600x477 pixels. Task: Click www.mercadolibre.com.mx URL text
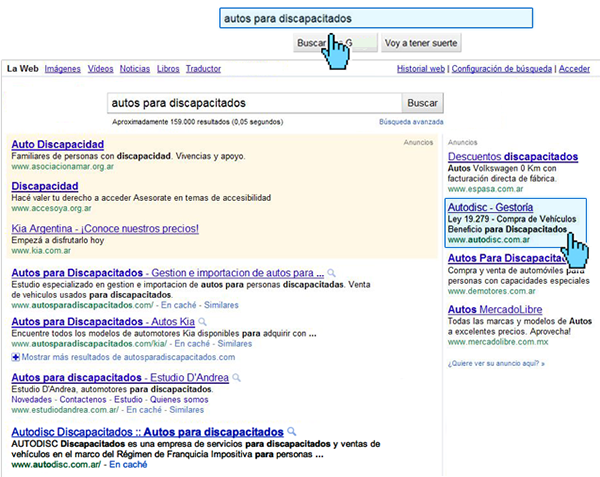(x=498, y=342)
